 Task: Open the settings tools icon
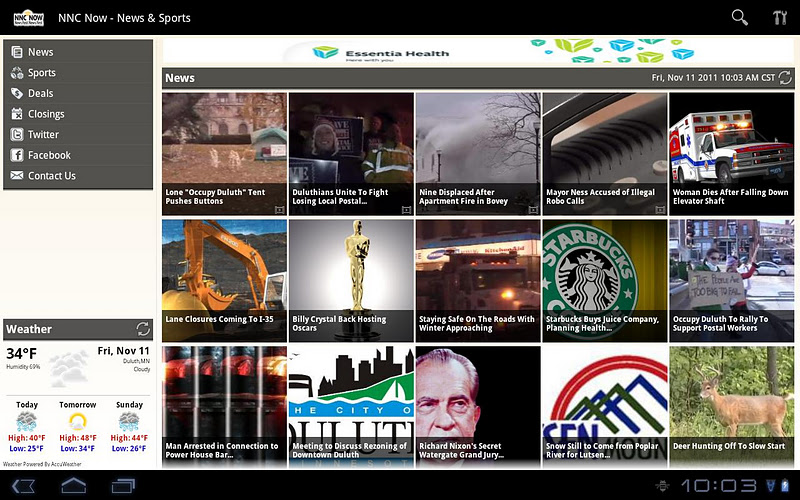779,17
